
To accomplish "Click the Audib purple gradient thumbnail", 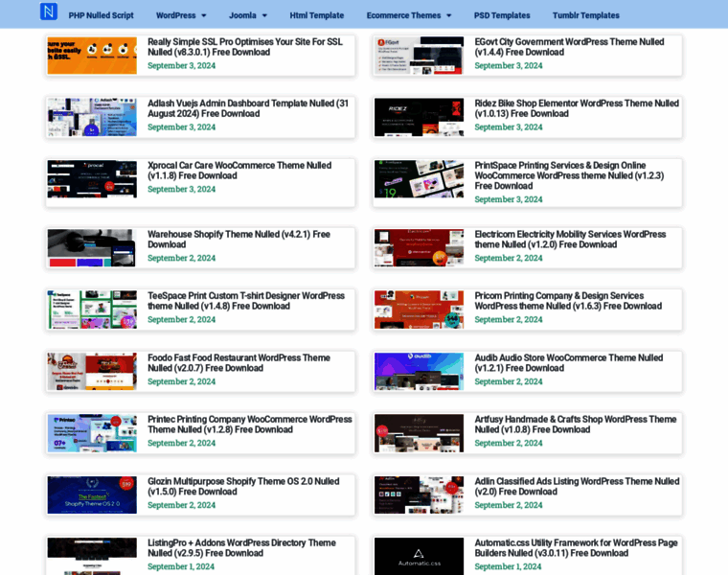I will pos(419,371).
